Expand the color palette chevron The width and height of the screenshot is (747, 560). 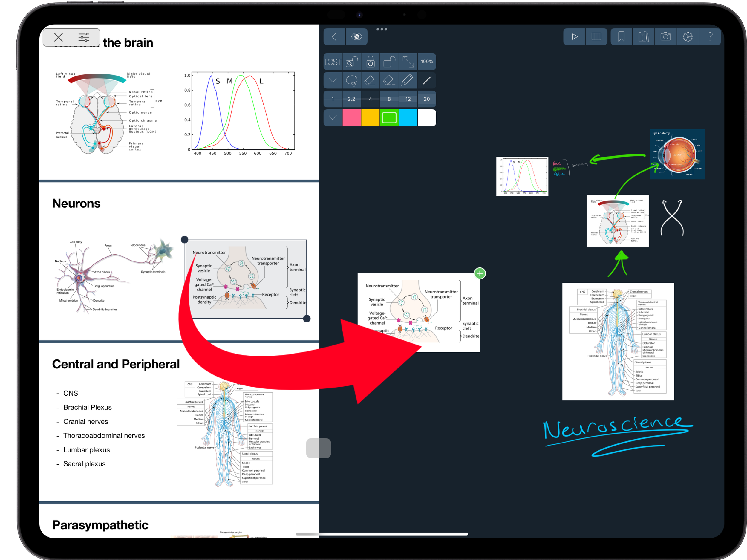click(x=333, y=117)
